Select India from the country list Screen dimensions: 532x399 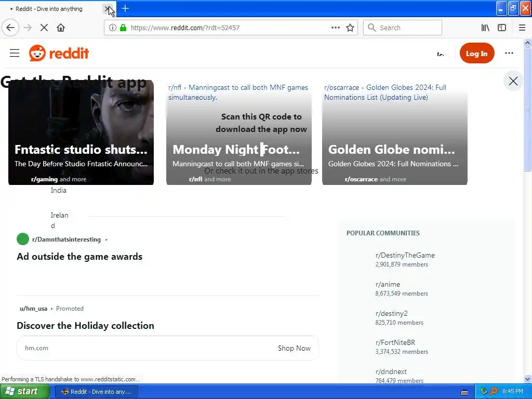coord(58,190)
